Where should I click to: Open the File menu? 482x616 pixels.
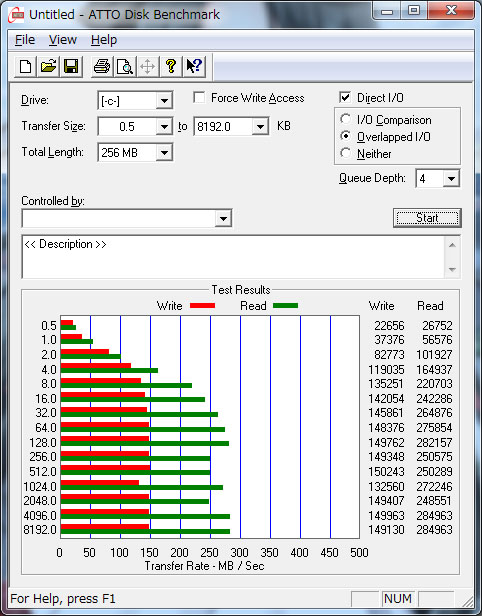25,40
